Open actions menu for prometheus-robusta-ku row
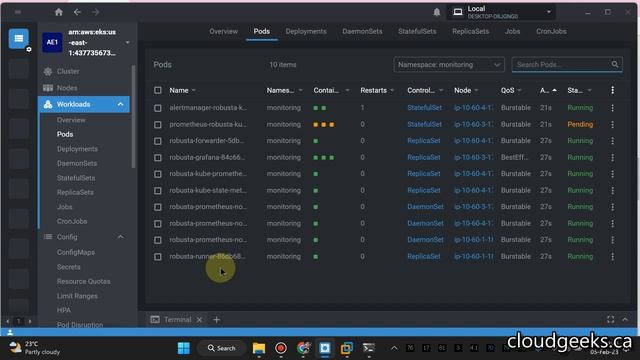The height and width of the screenshot is (360, 640). click(612, 124)
